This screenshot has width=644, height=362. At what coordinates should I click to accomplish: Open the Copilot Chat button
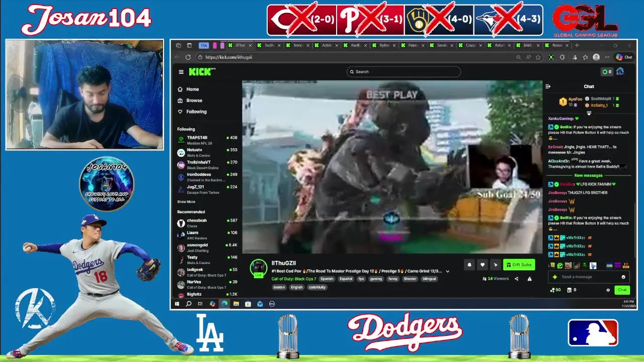(x=624, y=57)
